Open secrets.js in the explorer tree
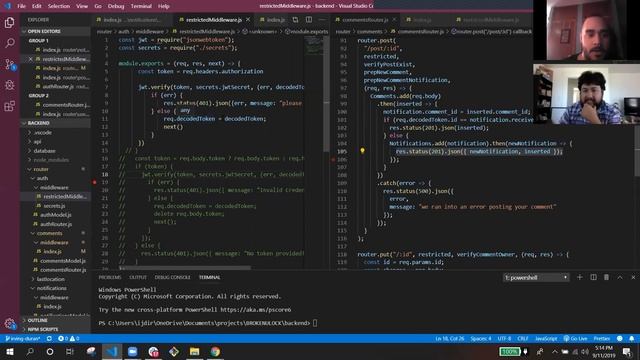 tap(54, 206)
